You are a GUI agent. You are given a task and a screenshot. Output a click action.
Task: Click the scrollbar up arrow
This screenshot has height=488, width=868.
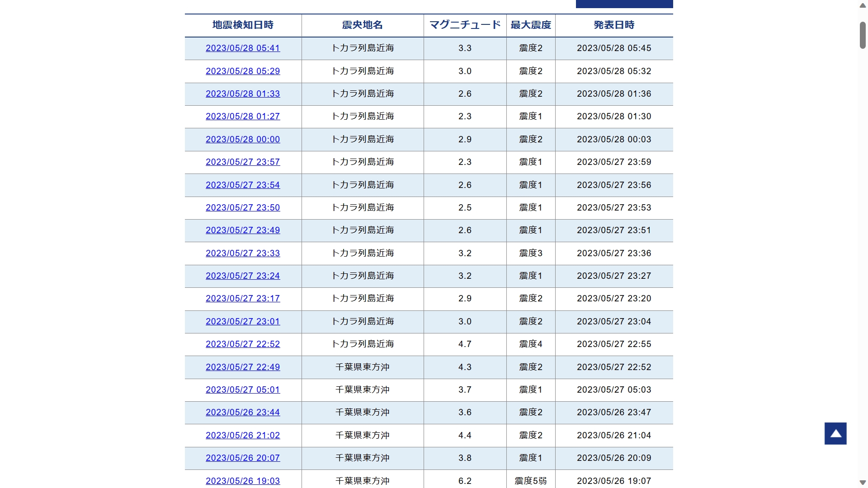pos(863,6)
